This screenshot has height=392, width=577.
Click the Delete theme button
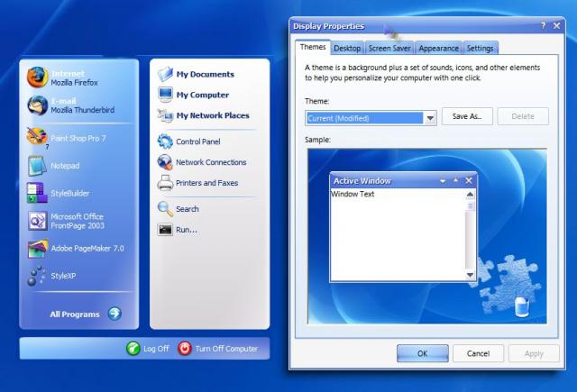click(523, 116)
